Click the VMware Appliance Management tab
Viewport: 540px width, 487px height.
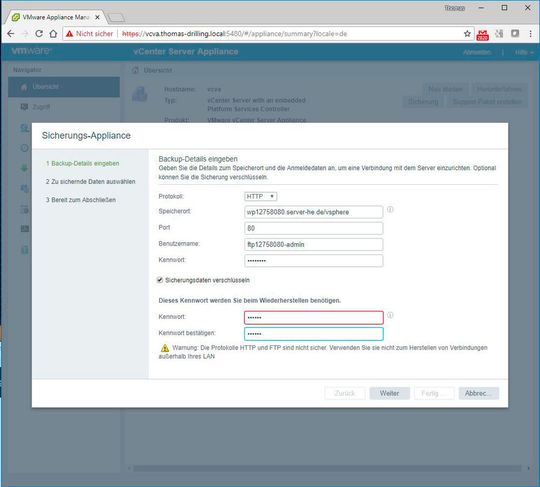[x=55, y=17]
